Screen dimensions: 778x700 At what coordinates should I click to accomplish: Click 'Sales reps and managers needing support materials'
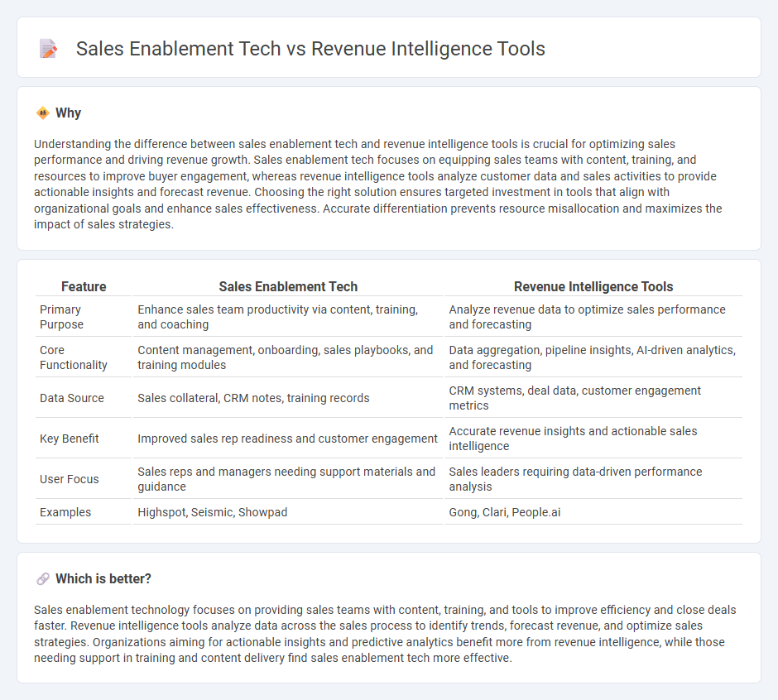coord(288,480)
